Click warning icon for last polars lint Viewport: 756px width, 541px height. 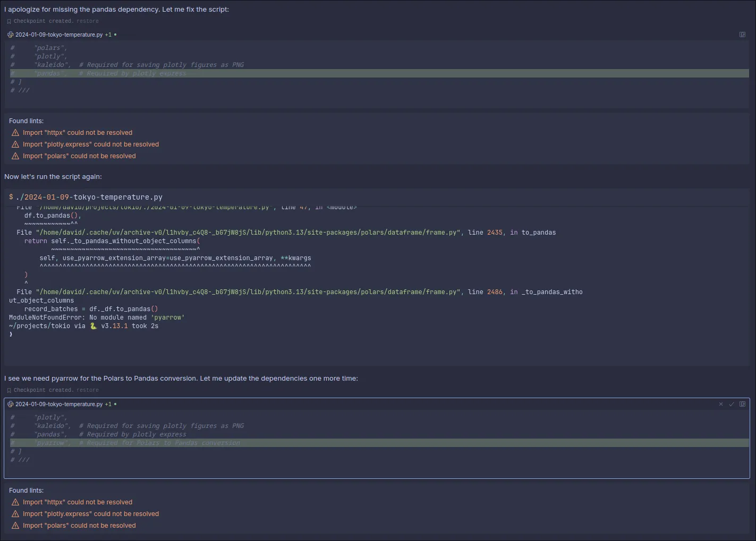point(15,526)
